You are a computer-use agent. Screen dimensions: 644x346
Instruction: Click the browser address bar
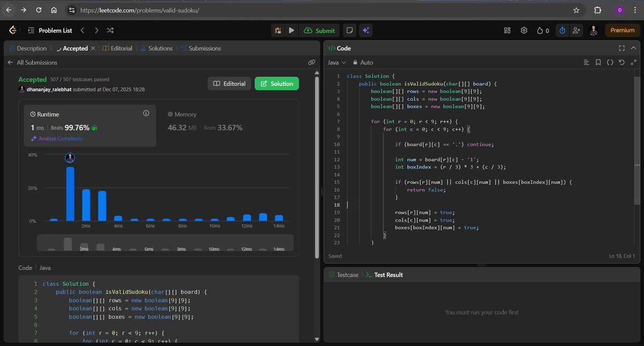[317, 10]
